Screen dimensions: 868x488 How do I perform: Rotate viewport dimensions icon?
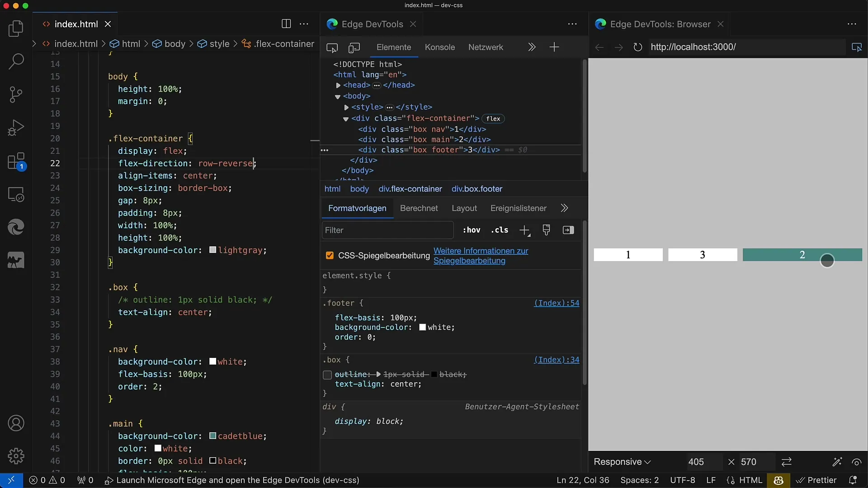click(787, 462)
